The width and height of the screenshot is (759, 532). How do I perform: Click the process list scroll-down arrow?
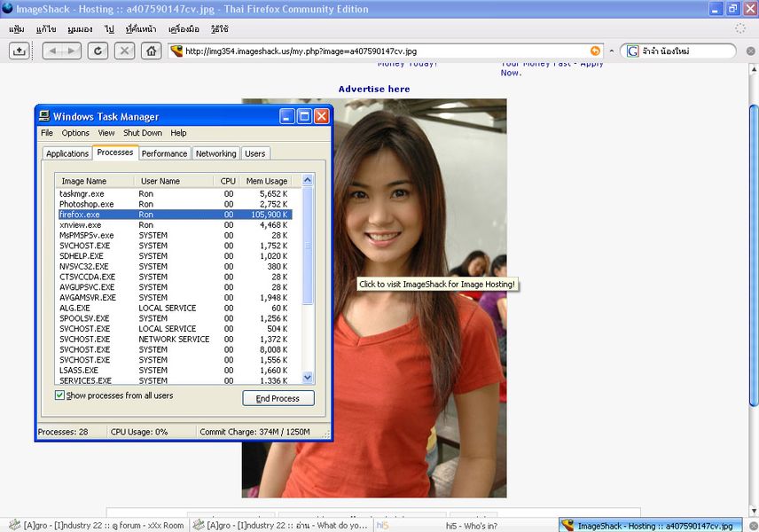(308, 377)
